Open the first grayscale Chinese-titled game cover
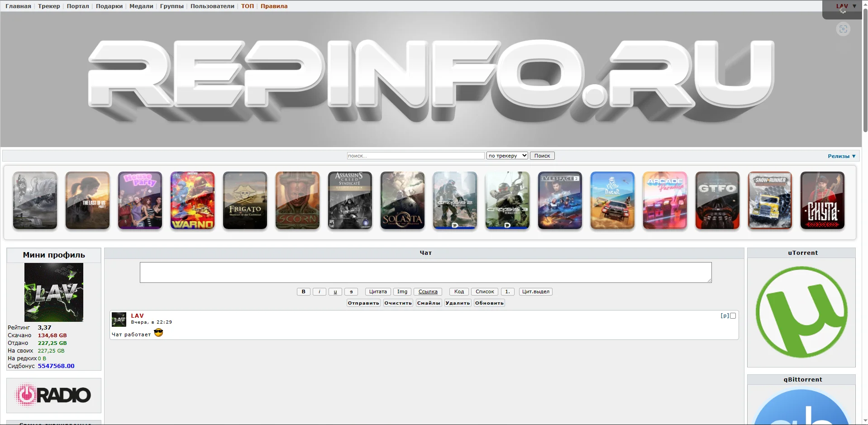This screenshot has height=425, width=868. point(35,200)
